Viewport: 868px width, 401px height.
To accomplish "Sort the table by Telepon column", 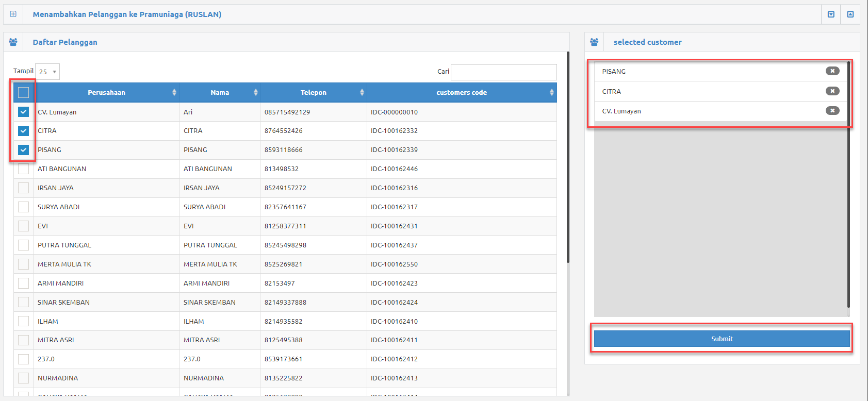I will (314, 93).
